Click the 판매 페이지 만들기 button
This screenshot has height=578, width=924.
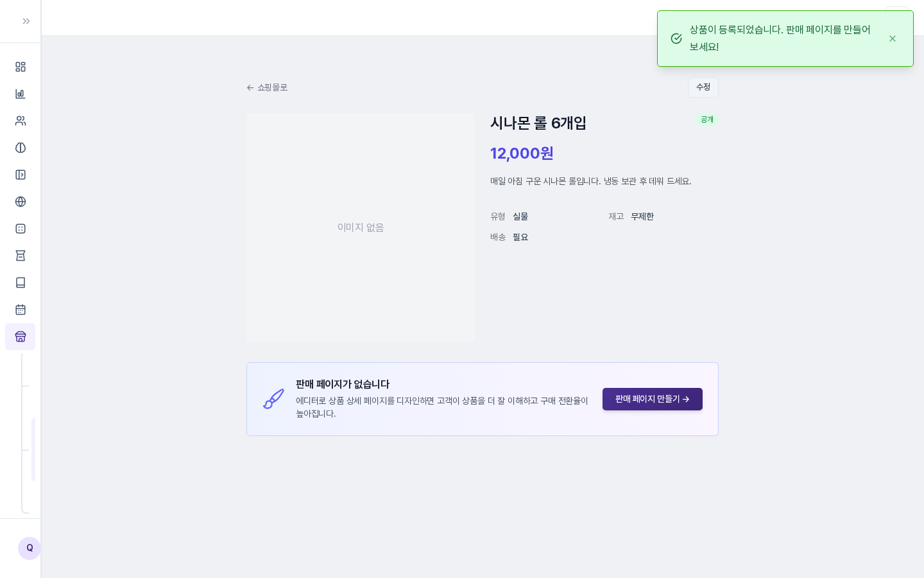tap(653, 399)
